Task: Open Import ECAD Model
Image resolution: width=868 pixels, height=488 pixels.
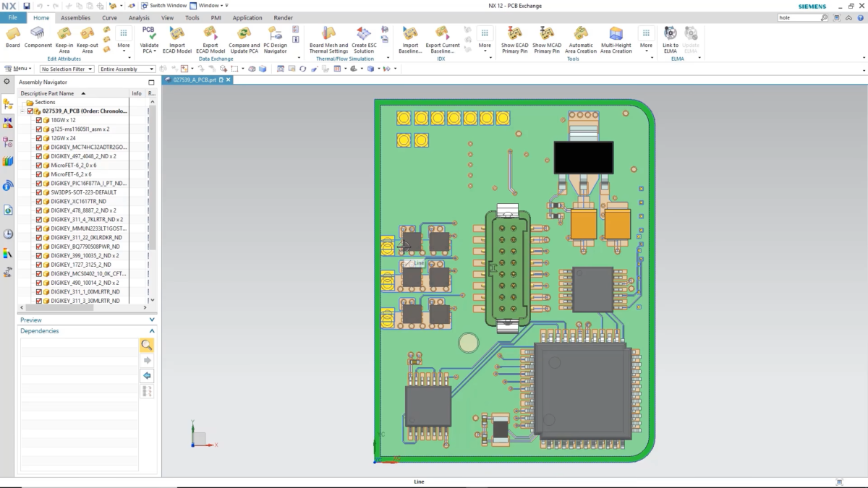Action: coord(176,40)
